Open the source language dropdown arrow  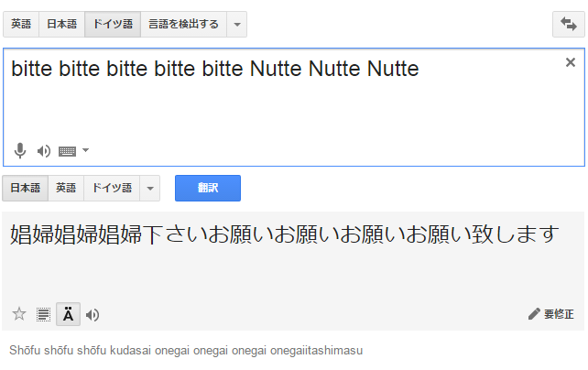(x=237, y=25)
